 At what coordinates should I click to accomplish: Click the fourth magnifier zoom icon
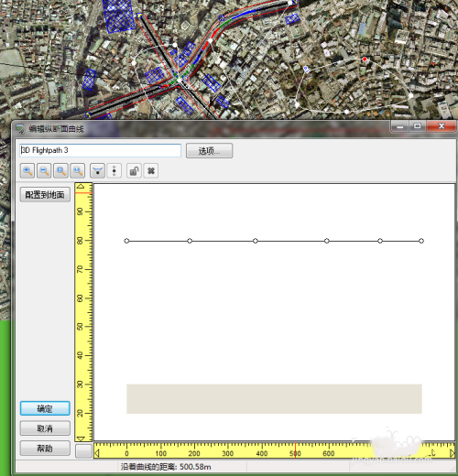click(x=78, y=170)
